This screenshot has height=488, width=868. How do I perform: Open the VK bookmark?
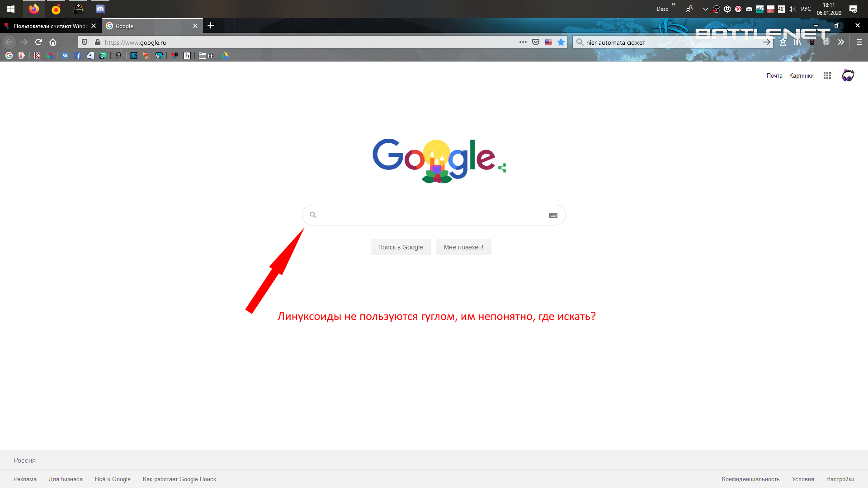click(x=65, y=56)
